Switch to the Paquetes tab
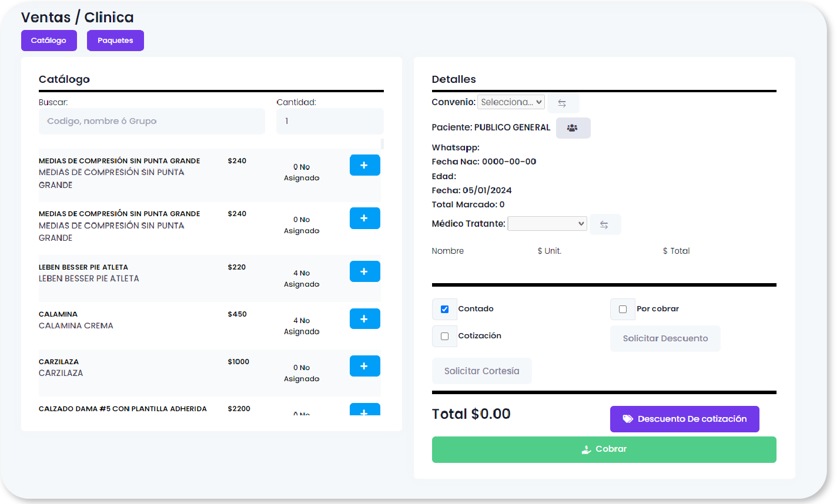This screenshot has height=504, width=840. pyautogui.click(x=115, y=41)
